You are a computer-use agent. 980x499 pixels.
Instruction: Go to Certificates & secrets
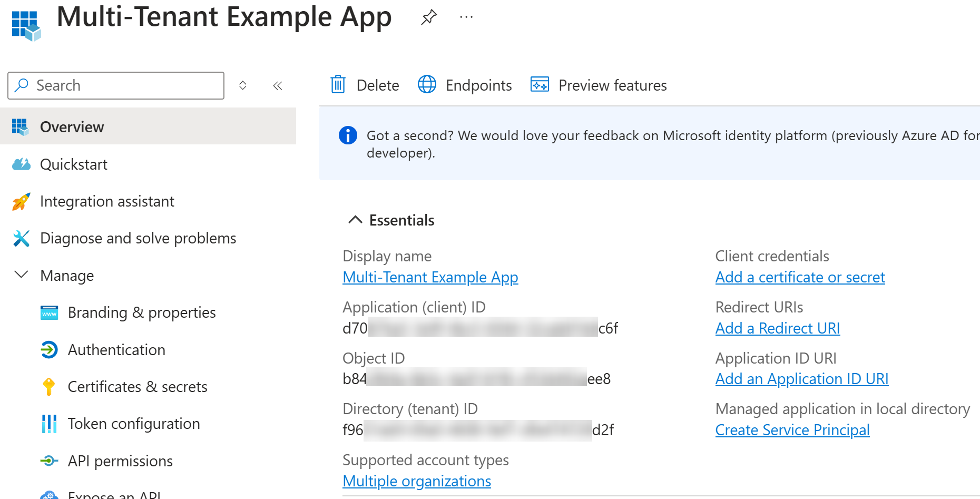click(x=138, y=387)
